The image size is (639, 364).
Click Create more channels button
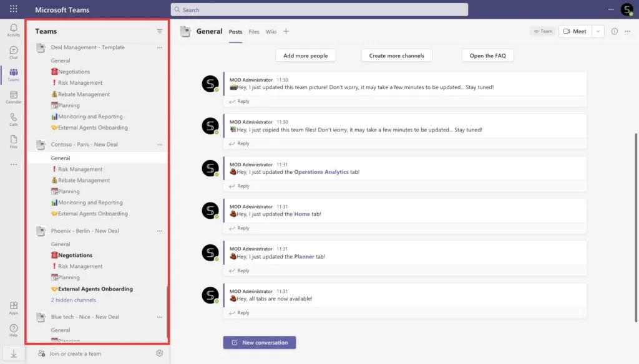pyautogui.click(x=396, y=55)
